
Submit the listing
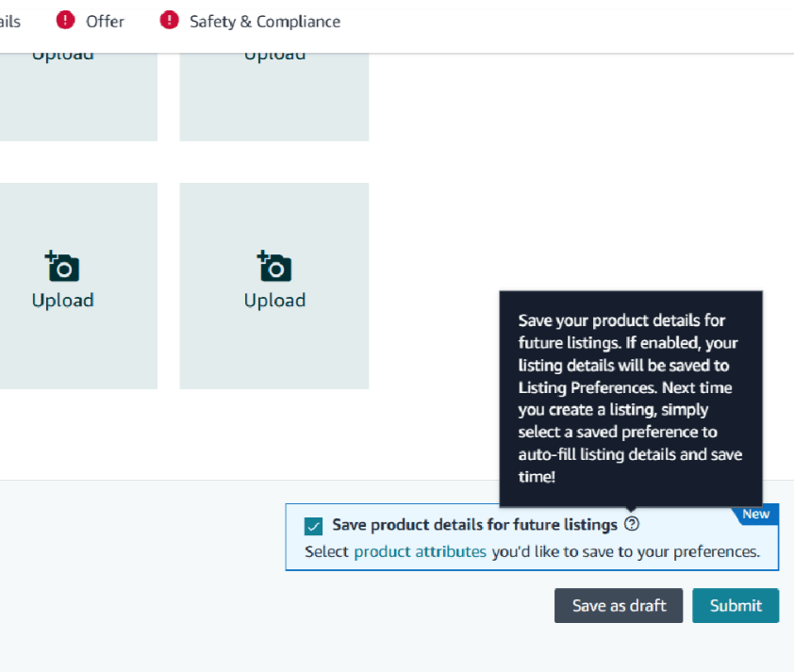736,605
